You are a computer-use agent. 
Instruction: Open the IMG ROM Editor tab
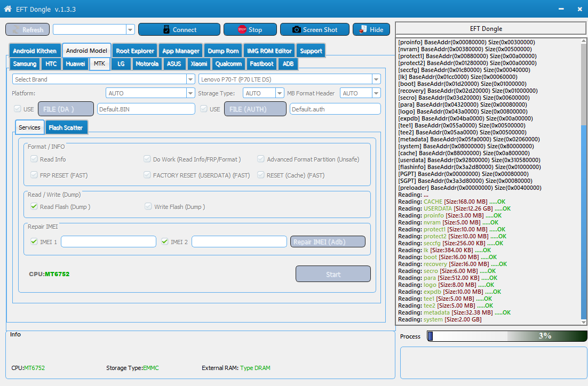(x=269, y=51)
